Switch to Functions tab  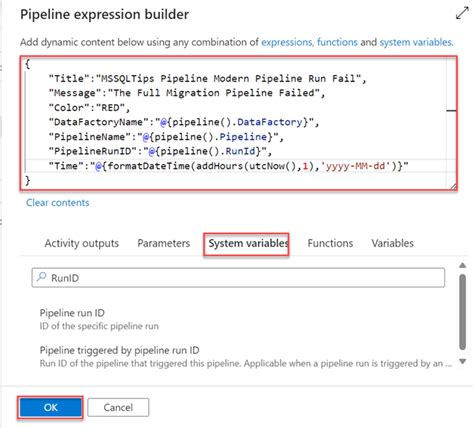click(330, 243)
